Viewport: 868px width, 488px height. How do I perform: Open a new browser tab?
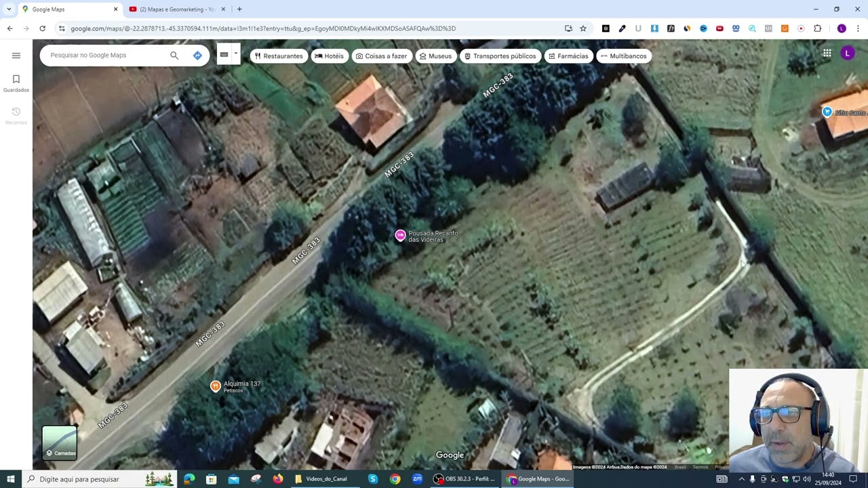tap(239, 9)
